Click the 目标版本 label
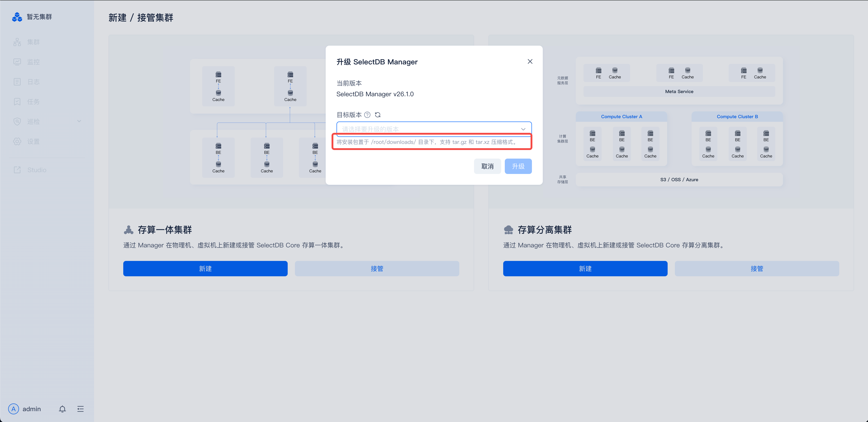Screen dimensions: 868x422 (349, 115)
